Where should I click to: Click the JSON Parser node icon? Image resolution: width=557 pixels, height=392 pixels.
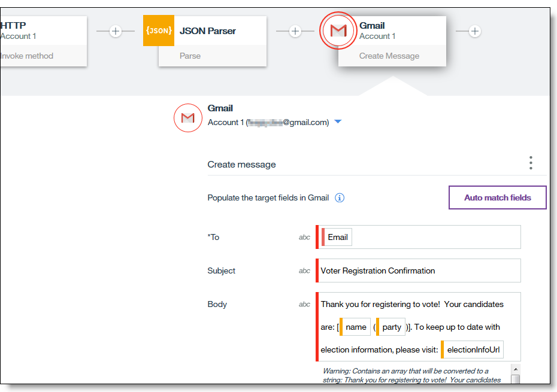[158, 31]
